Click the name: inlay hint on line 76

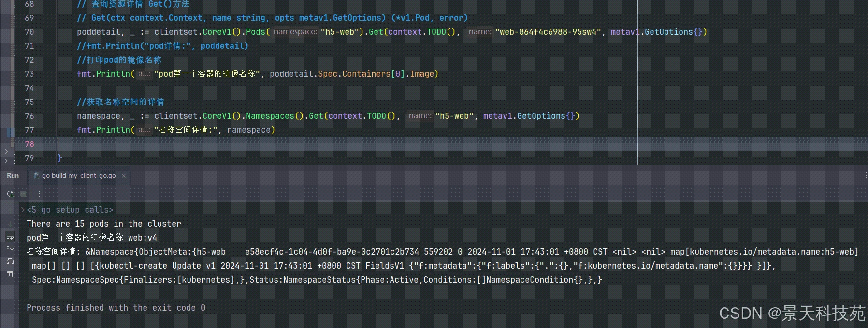click(420, 116)
